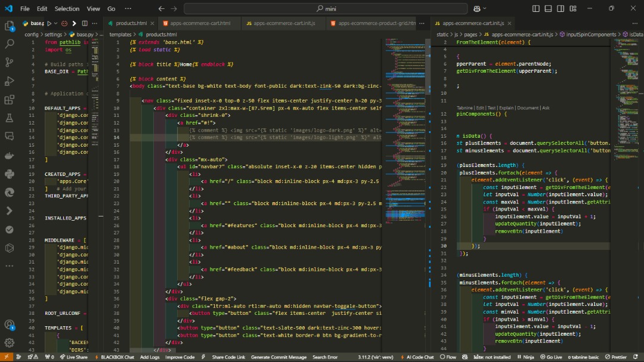The height and width of the screenshot is (362, 644).
Task: Open the Accounts menu icon
Action: (9, 325)
